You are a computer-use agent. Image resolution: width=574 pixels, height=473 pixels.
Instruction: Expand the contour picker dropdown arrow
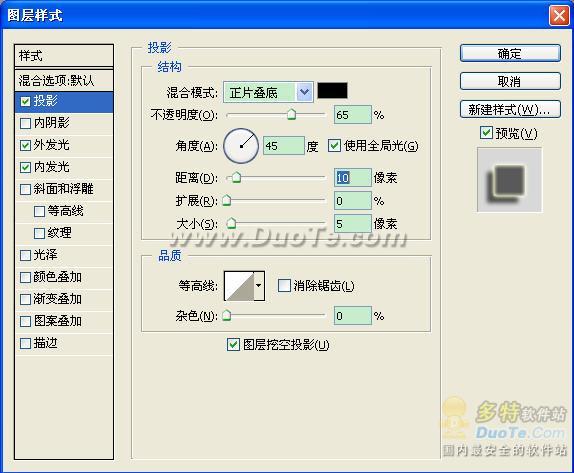tap(259, 286)
